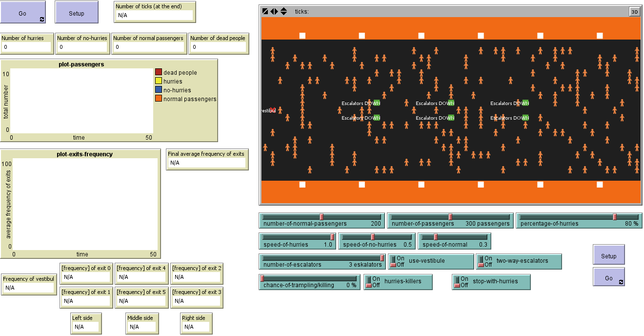Click the horizontal left-right arrows icon
644x336 pixels.
click(x=274, y=11)
